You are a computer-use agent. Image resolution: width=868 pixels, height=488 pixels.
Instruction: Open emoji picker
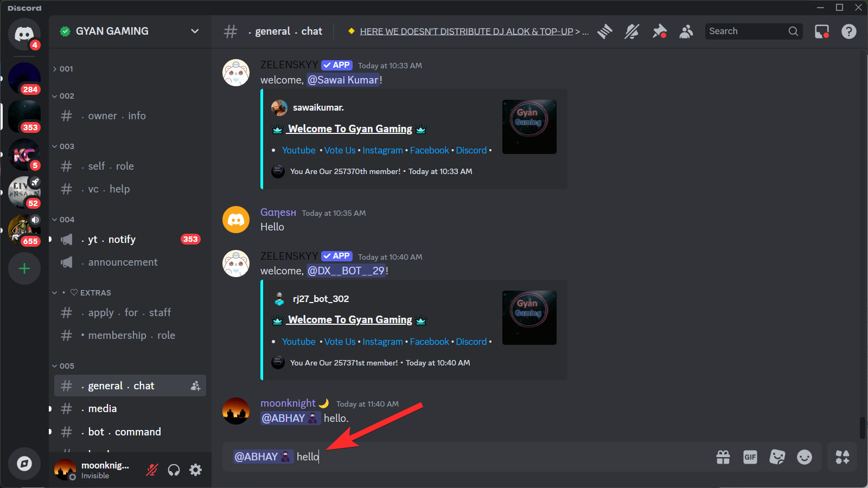coord(805,457)
